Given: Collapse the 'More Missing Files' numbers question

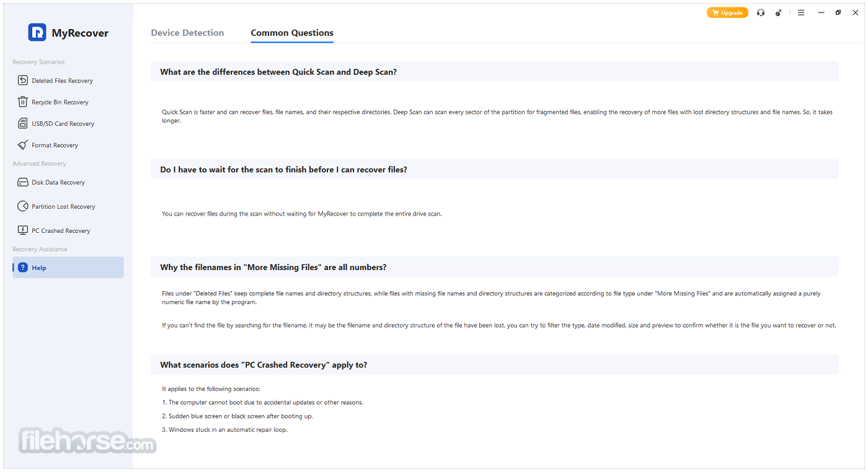Looking at the screenshot, I should point(494,267).
